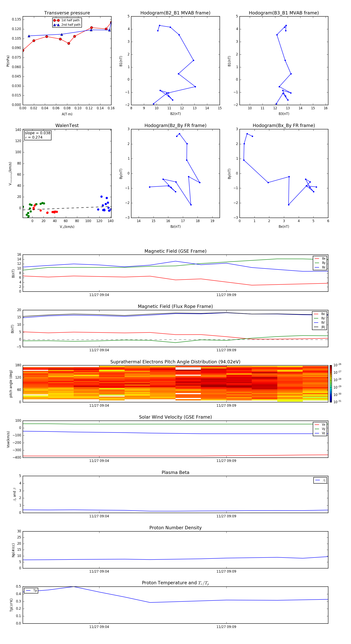Click the 'Solar Wind Velocity (GSE Frame)' title
The image size is (351, 644).
click(175, 417)
